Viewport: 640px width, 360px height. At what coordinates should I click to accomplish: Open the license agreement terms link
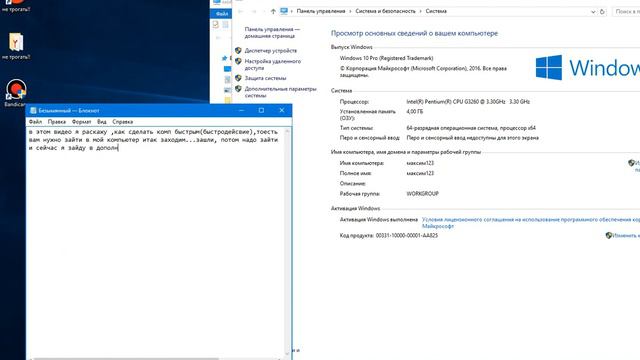point(531,222)
